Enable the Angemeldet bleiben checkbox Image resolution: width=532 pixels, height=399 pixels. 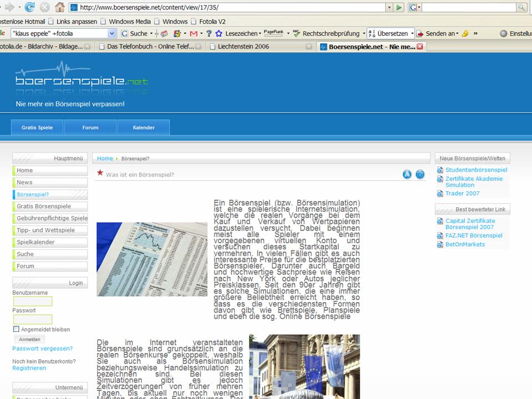point(16,329)
